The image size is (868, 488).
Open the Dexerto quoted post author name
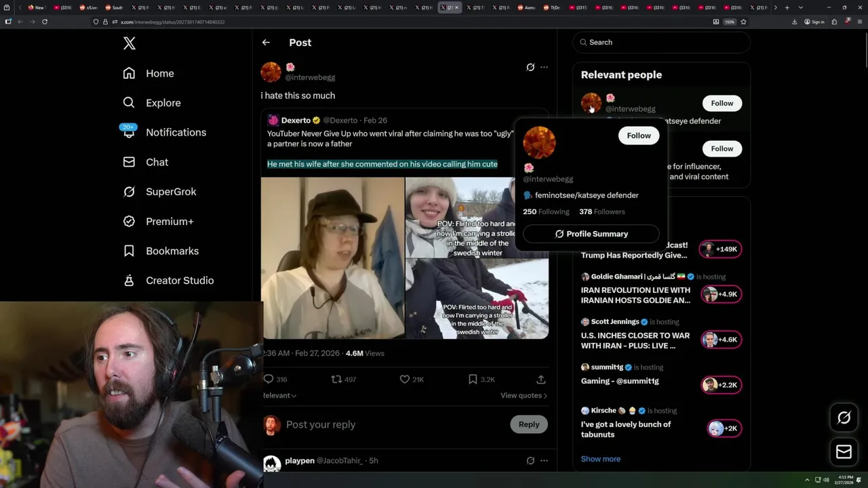click(x=296, y=120)
